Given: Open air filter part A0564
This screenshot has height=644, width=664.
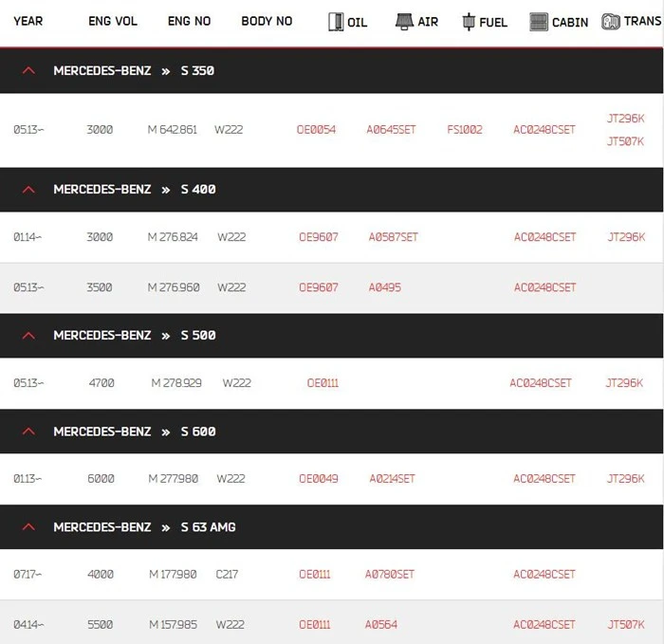Looking at the screenshot, I should (x=381, y=624).
